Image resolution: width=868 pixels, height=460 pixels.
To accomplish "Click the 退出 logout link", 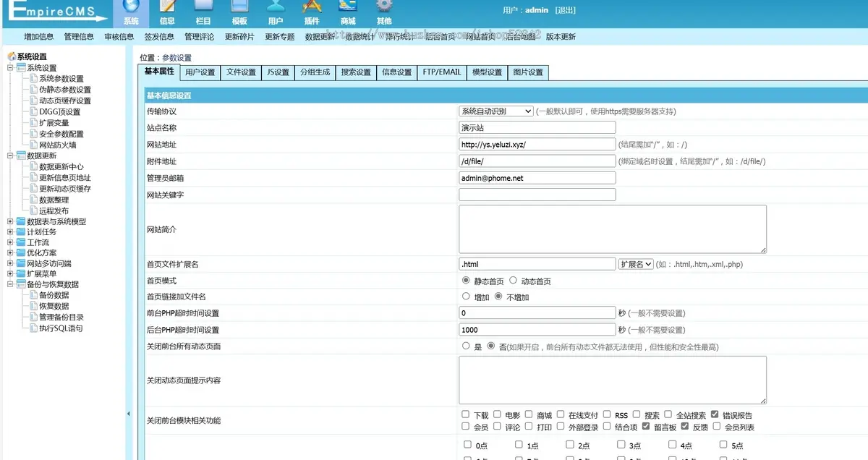I will coord(565,10).
